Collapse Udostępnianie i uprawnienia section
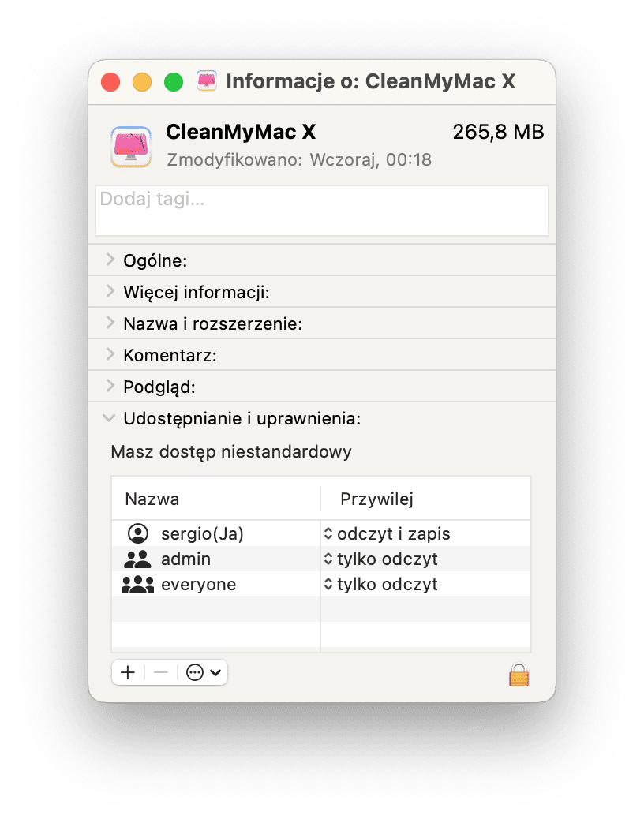The height and width of the screenshot is (819, 644). pyautogui.click(x=109, y=418)
